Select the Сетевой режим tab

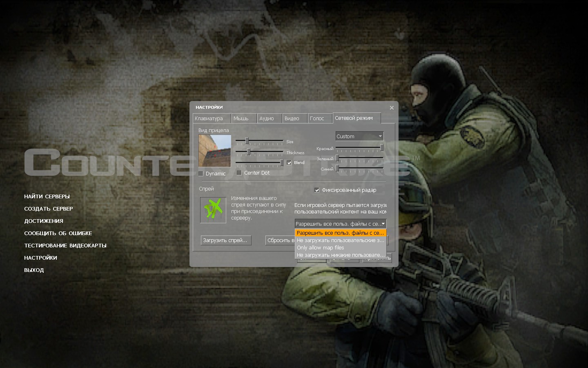pyautogui.click(x=356, y=118)
